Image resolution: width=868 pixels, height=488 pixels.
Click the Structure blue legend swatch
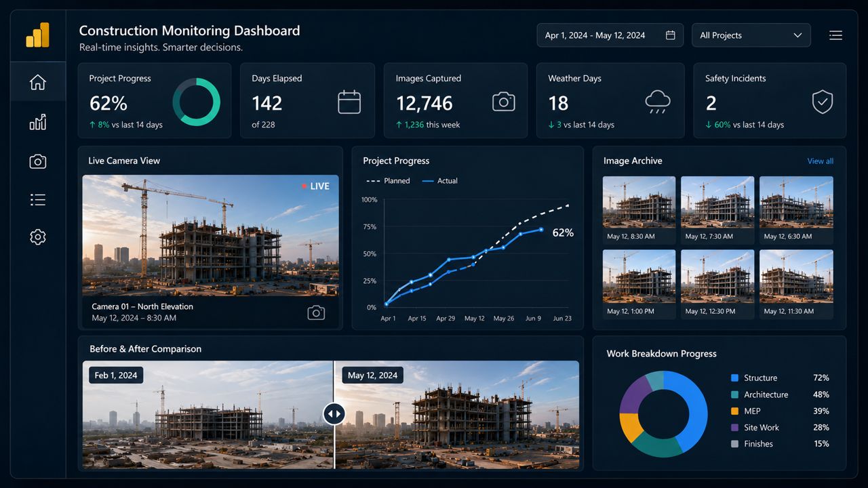(735, 378)
